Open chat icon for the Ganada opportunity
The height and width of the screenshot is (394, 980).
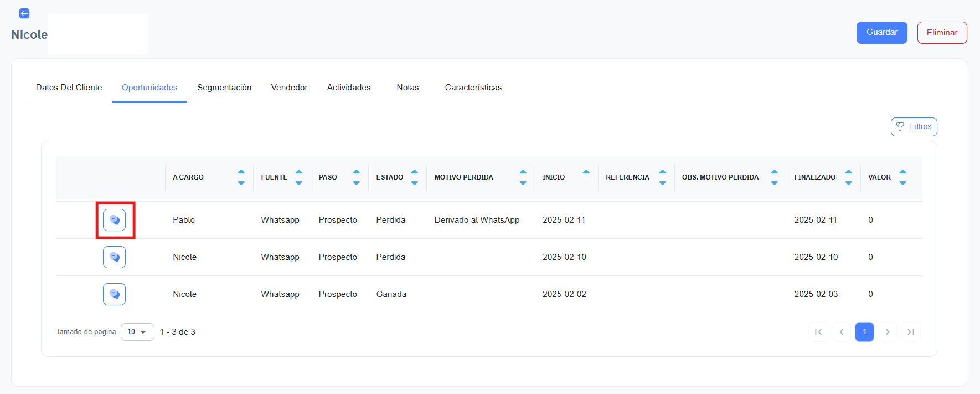[114, 294]
